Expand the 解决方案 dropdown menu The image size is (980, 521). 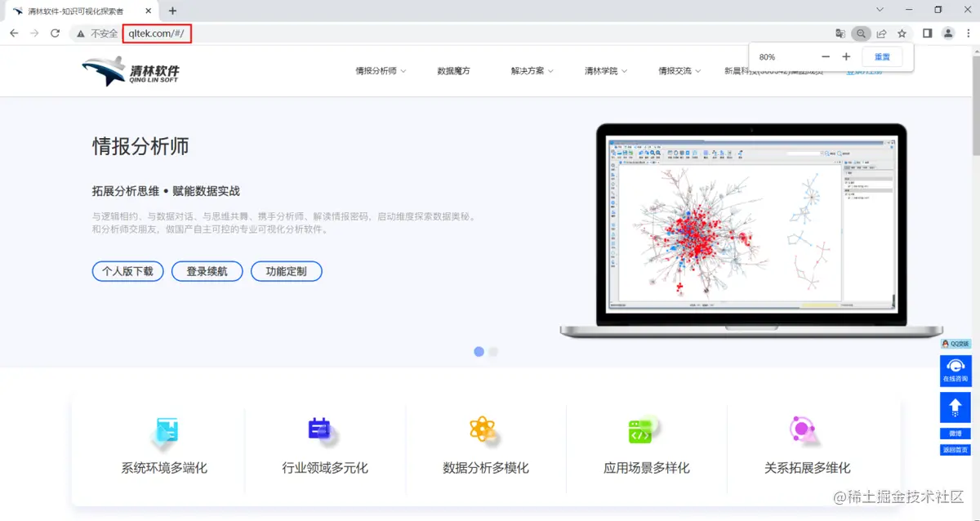point(532,71)
